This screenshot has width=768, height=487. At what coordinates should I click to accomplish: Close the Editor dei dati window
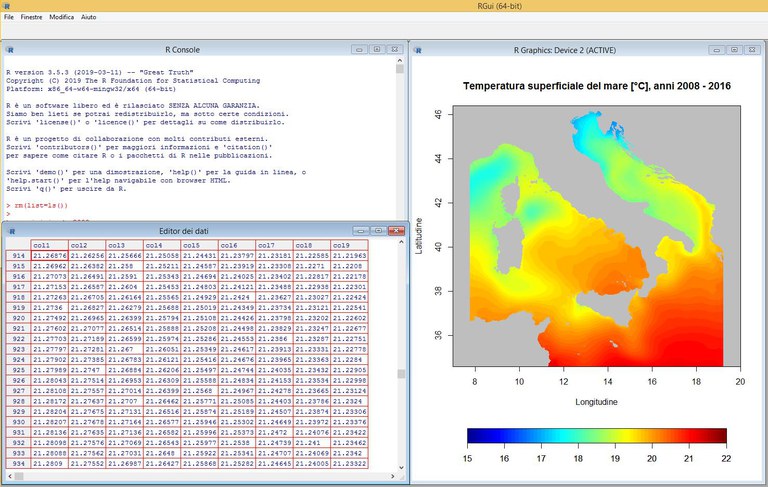click(x=395, y=230)
